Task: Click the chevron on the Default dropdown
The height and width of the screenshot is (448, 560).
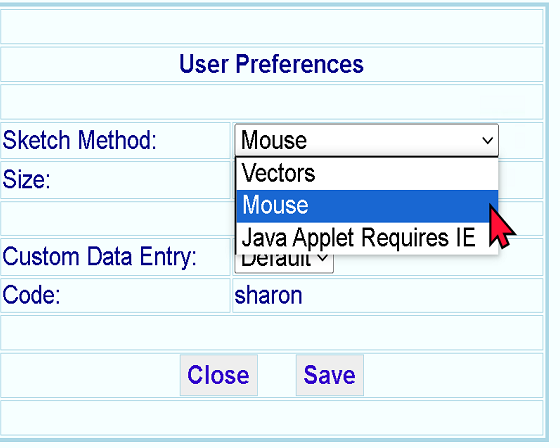Action: point(322,258)
